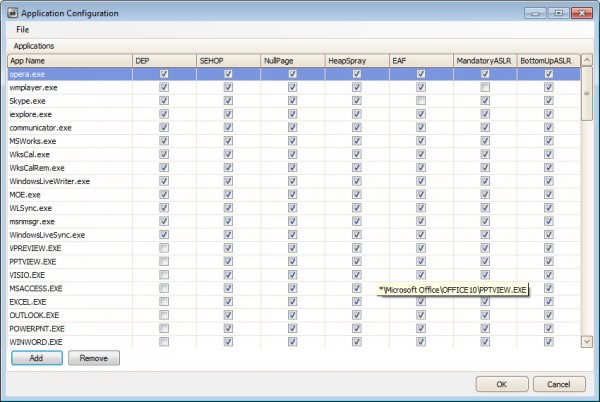Uncheck SEHOP for iexplore.exe
Image resolution: width=600 pixels, height=402 pixels.
(228, 114)
